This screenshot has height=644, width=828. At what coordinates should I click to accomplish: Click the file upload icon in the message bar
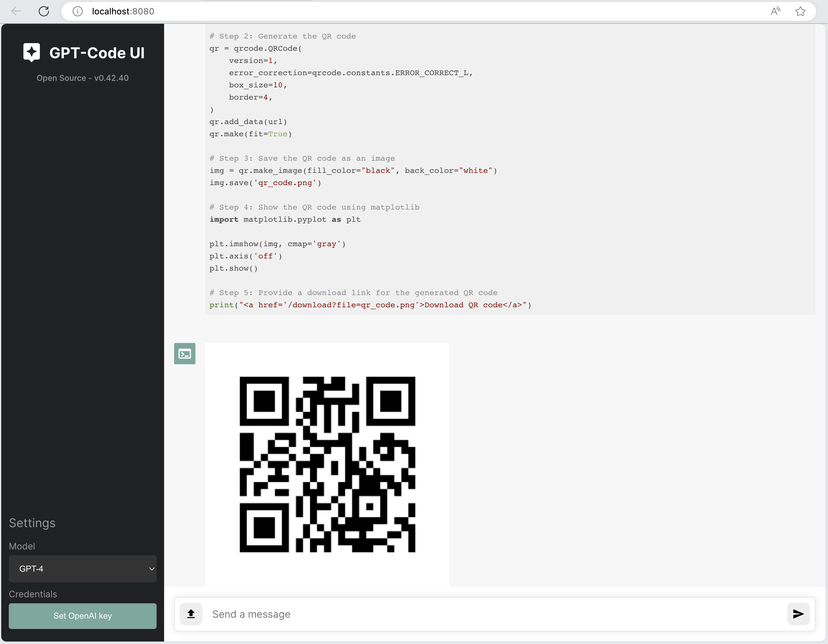click(x=191, y=614)
